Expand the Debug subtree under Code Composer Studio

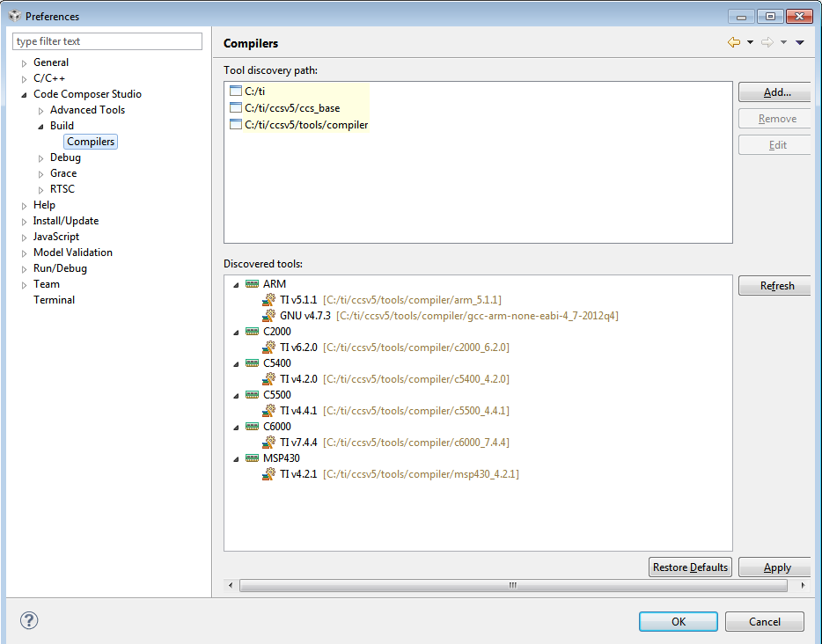(x=41, y=158)
